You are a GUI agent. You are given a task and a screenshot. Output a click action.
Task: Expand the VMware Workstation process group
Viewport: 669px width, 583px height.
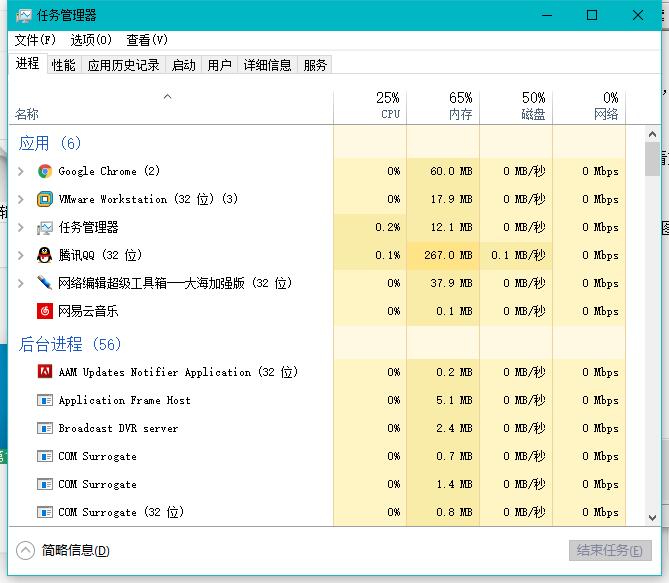(x=21, y=199)
